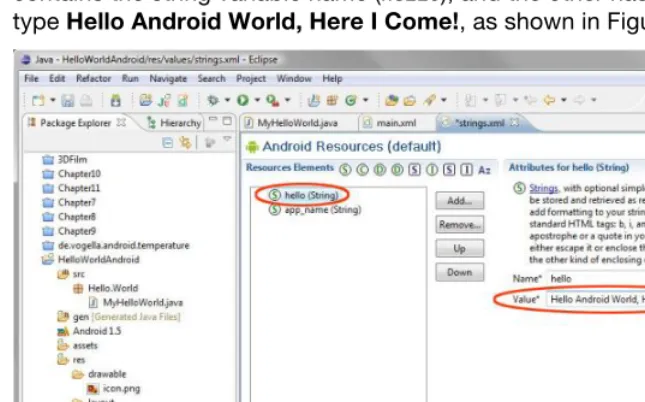Viewport: 645px width, 402px height.
Task: Open the Edit menu
Action: pyautogui.click(x=57, y=78)
